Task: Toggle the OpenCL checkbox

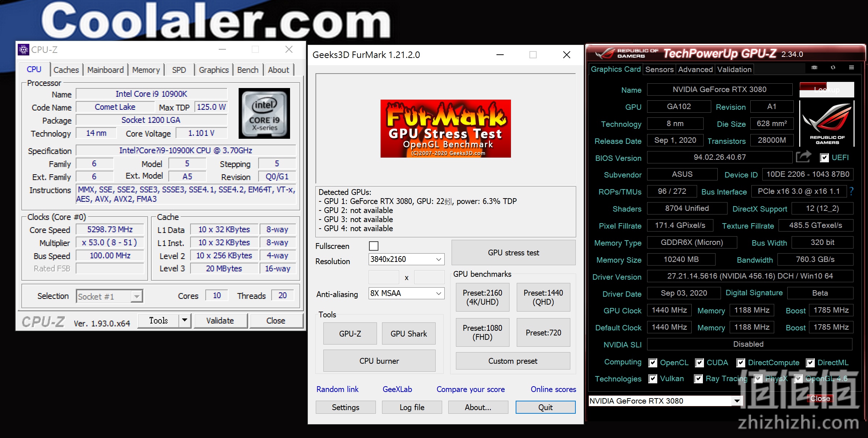Action: coord(653,363)
